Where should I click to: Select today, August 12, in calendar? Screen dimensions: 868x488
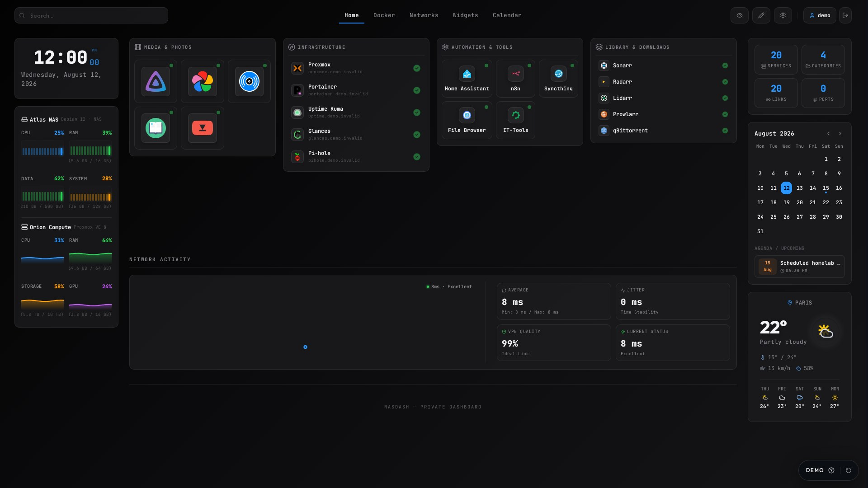787,188
